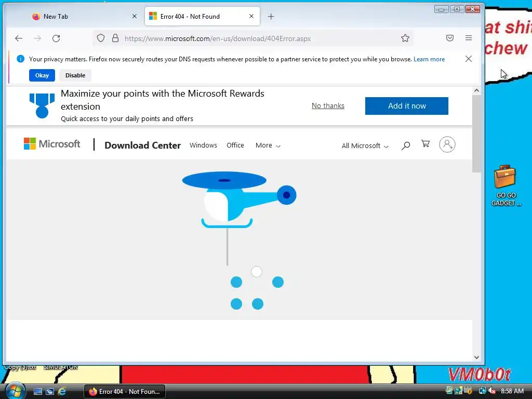Click Switch between windows quick launch icon
Screen dimensions: 532x399
click(49, 391)
